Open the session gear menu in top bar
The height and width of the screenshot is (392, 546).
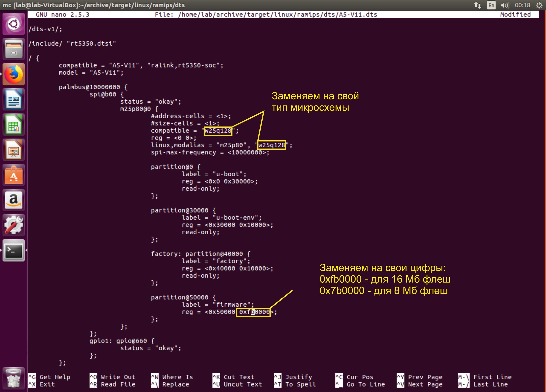click(x=539, y=5)
